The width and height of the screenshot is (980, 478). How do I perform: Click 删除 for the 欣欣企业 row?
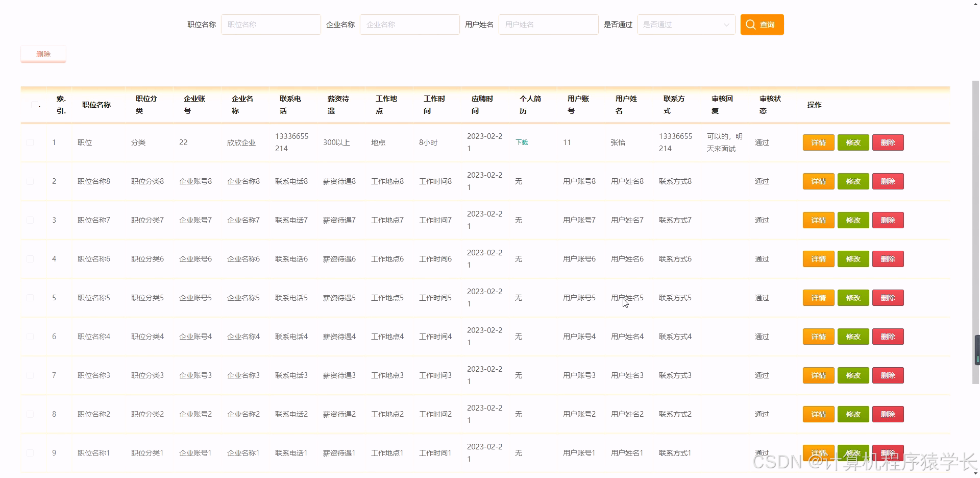click(x=888, y=142)
